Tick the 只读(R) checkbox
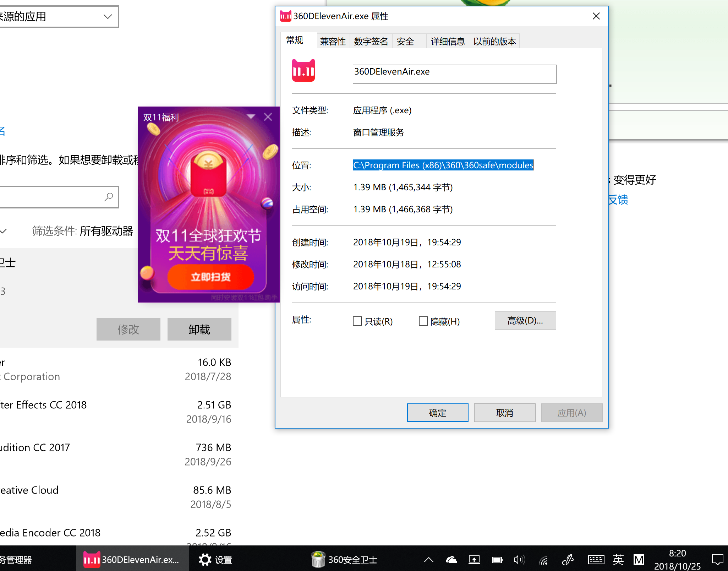Screen dimensions: 728x571 (357, 321)
